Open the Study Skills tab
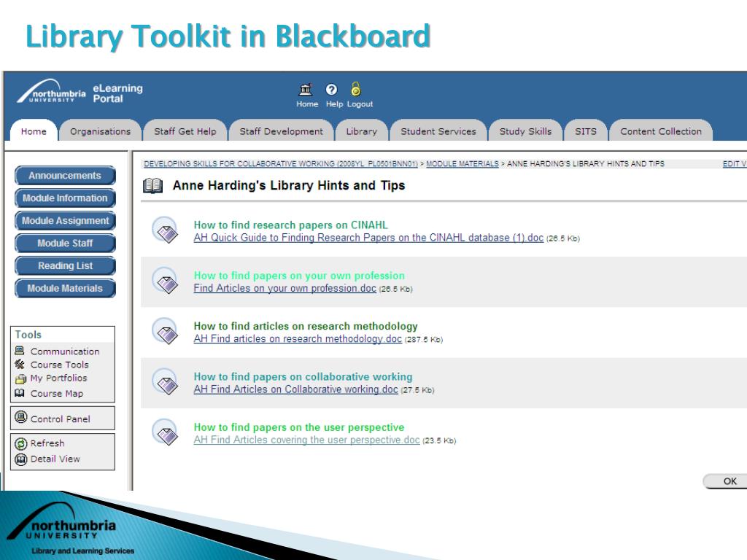The height and width of the screenshot is (560, 747). (x=525, y=131)
